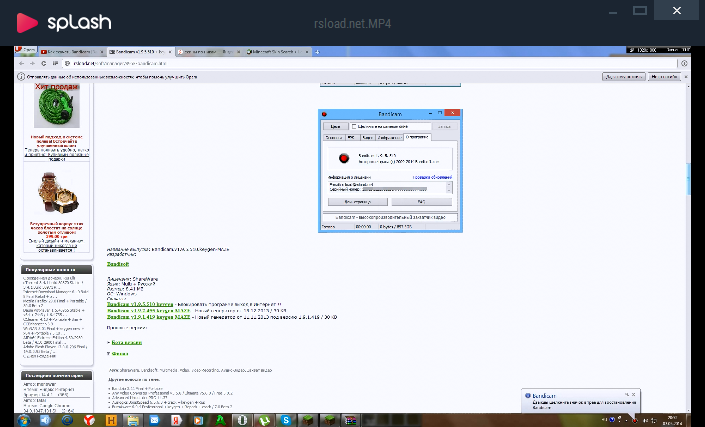Screen dimensions: 705x427
Task: Click the info icon on notification bar
Action: [21, 77]
